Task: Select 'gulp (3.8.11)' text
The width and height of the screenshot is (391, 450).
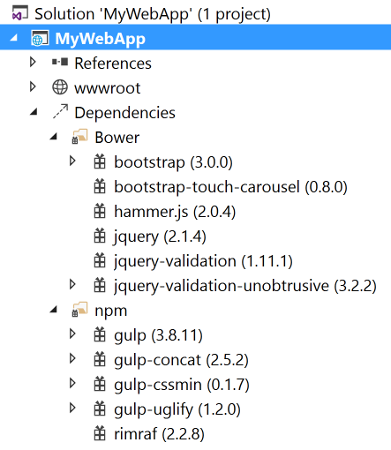Action: (x=158, y=335)
